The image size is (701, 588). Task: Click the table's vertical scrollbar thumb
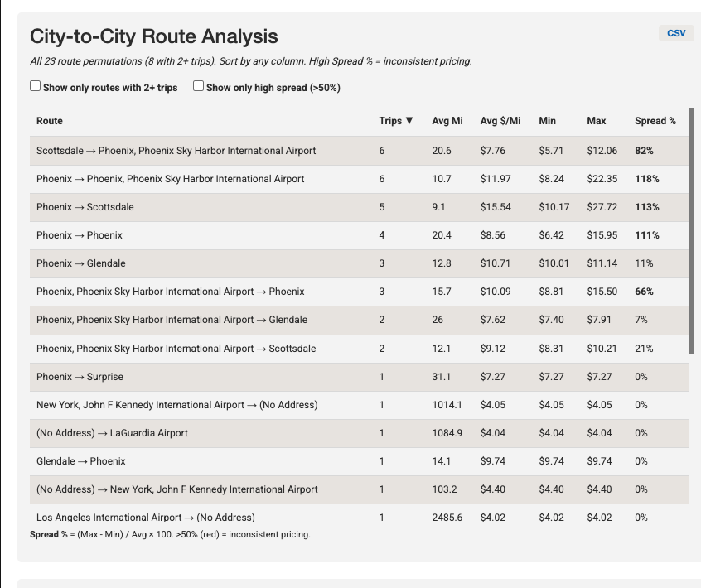pos(691,232)
